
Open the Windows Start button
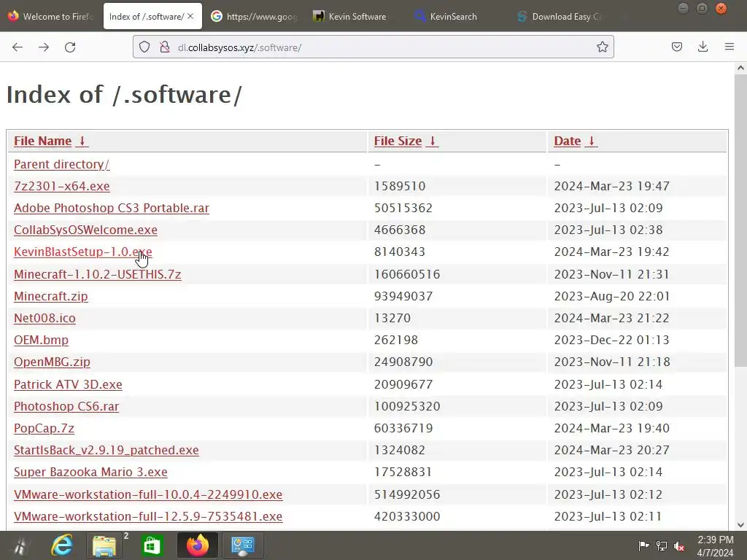tap(20, 545)
